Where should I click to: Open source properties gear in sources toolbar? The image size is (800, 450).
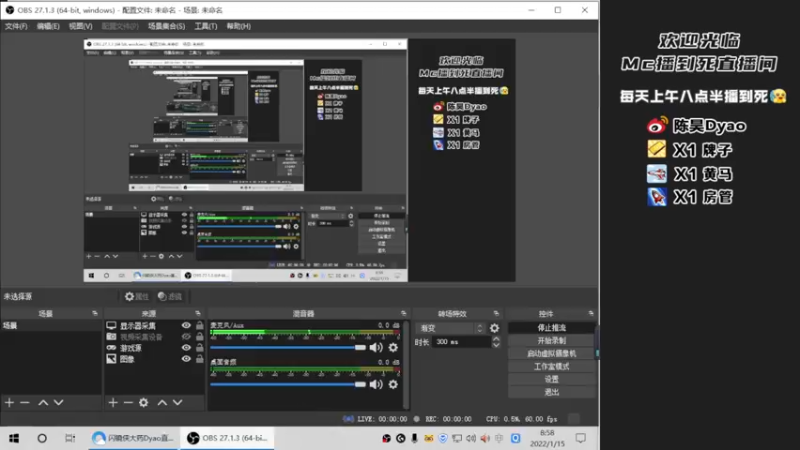click(144, 403)
